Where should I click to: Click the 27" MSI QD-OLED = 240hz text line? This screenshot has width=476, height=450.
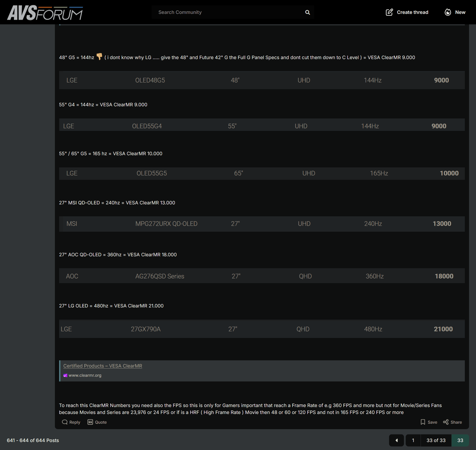click(x=117, y=203)
